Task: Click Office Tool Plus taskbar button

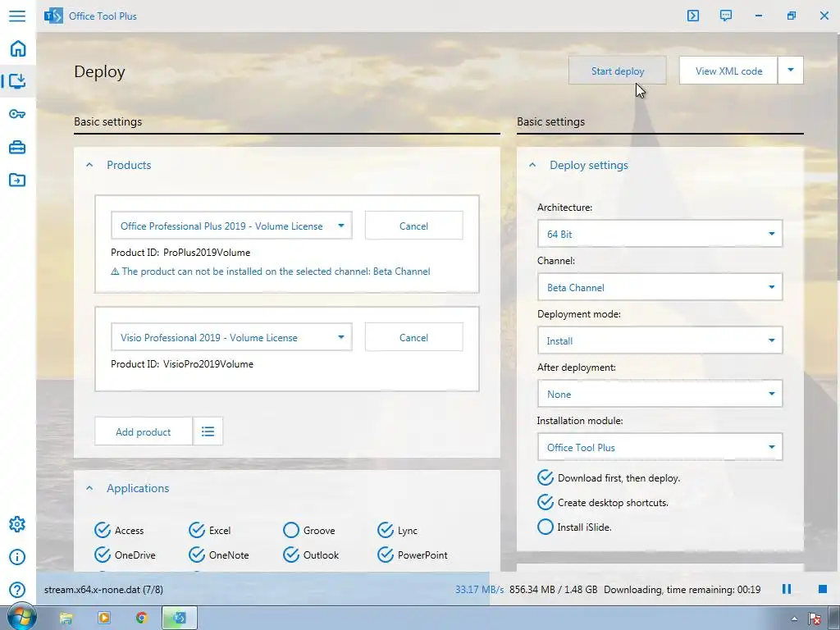Action: 180,619
